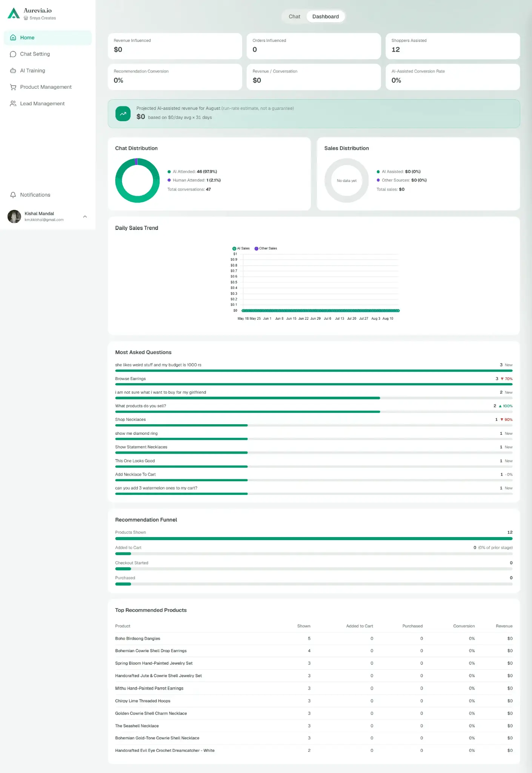Click the Aurevia.io logo icon

[14, 14]
